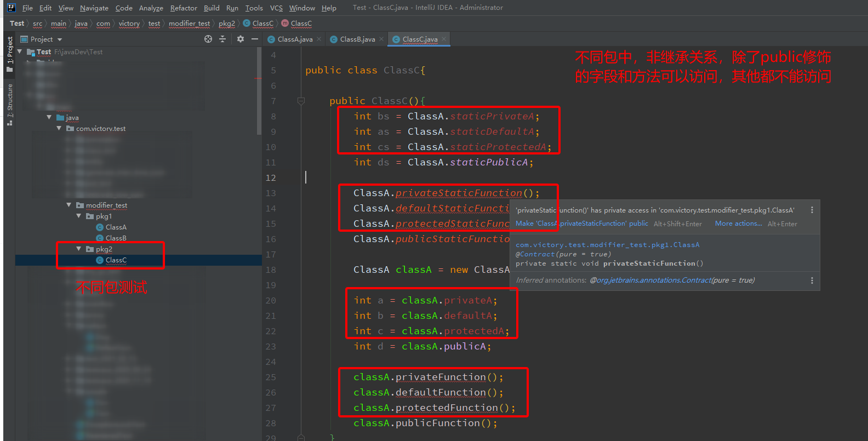Screen dimensions: 868x441
Task: Click the com.victory.test.modifier_test.pkg1.ClassA link
Action: (607, 244)
